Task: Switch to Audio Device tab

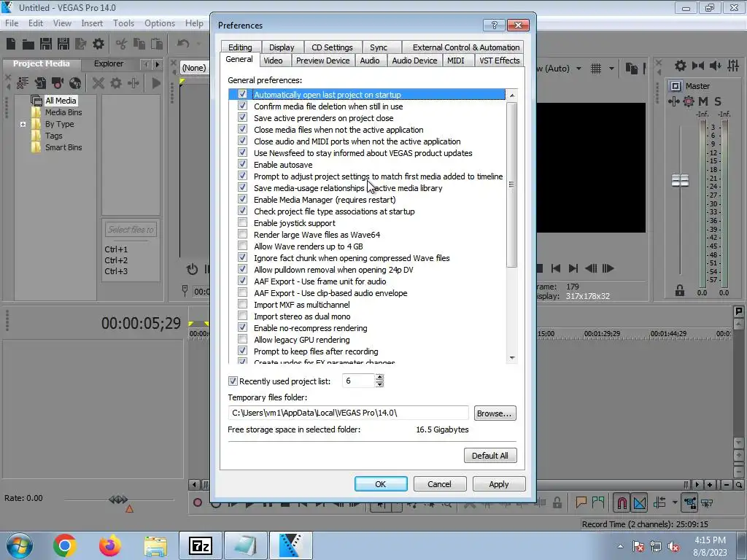Action: click(x=414, y=61)
